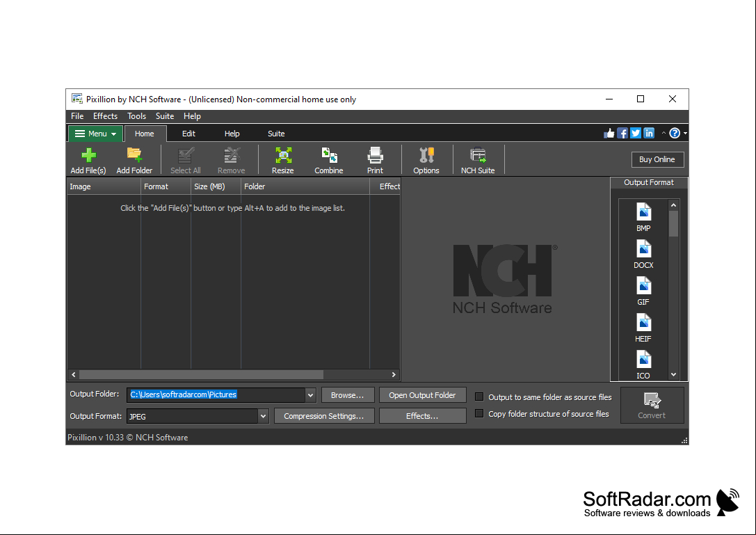Screen dimensions: 756x535
Task: Open the Options toolbar icon
Action: pyautogui.click(x=426, y=160)
